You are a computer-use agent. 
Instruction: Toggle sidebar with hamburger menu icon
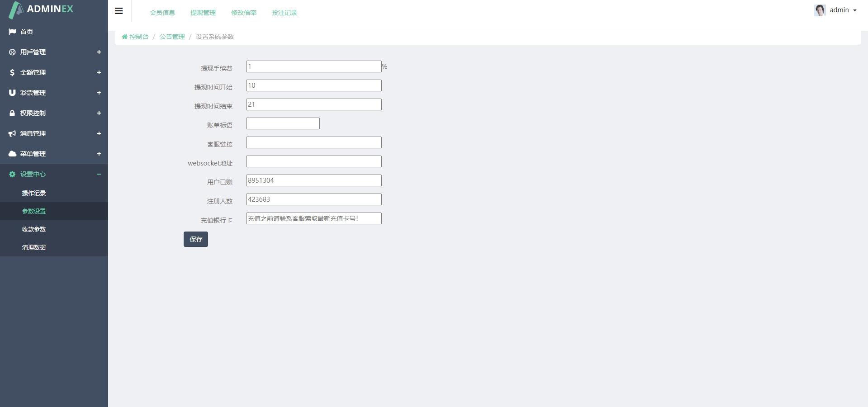tap(119, 11)
